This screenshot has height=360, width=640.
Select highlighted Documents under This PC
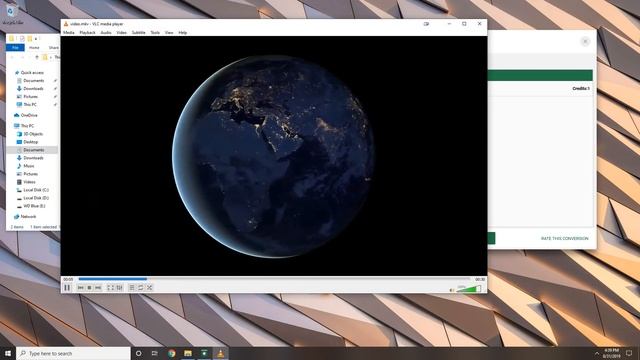pyautogui.click(x=33, y=150)
